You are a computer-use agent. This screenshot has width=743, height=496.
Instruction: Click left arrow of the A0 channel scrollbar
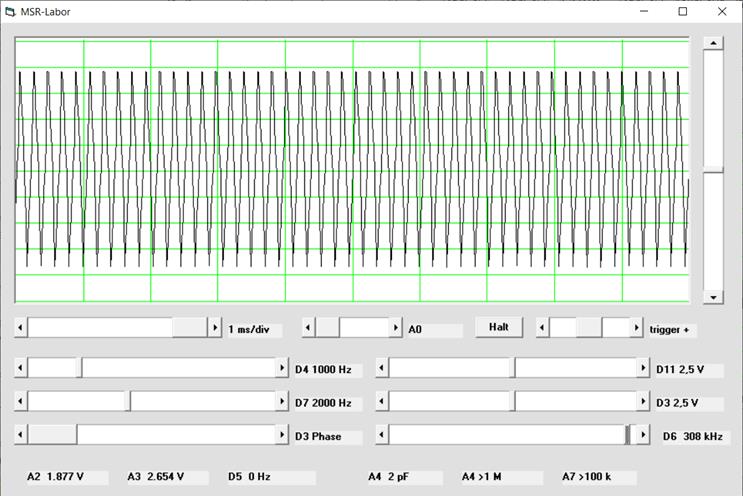click(x=308, y=328)
